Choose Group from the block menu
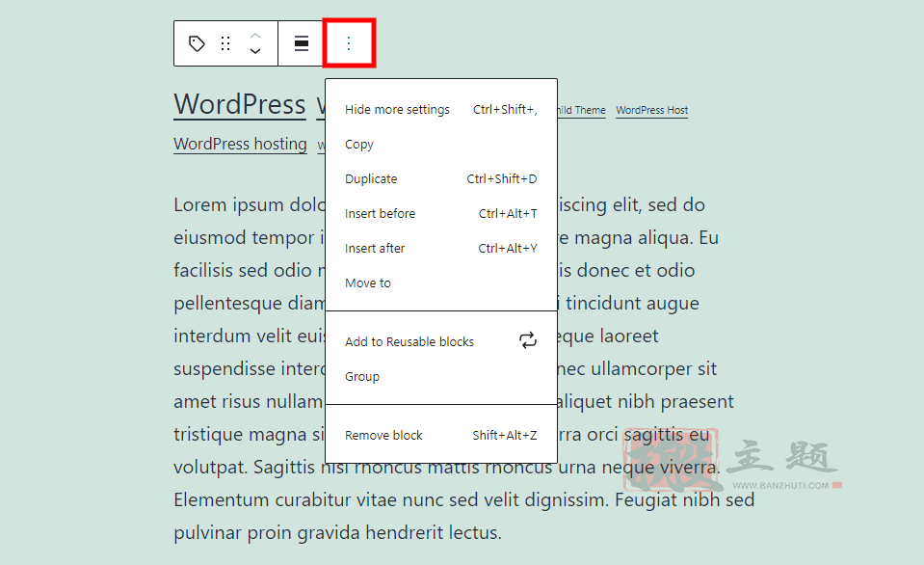 440,377
